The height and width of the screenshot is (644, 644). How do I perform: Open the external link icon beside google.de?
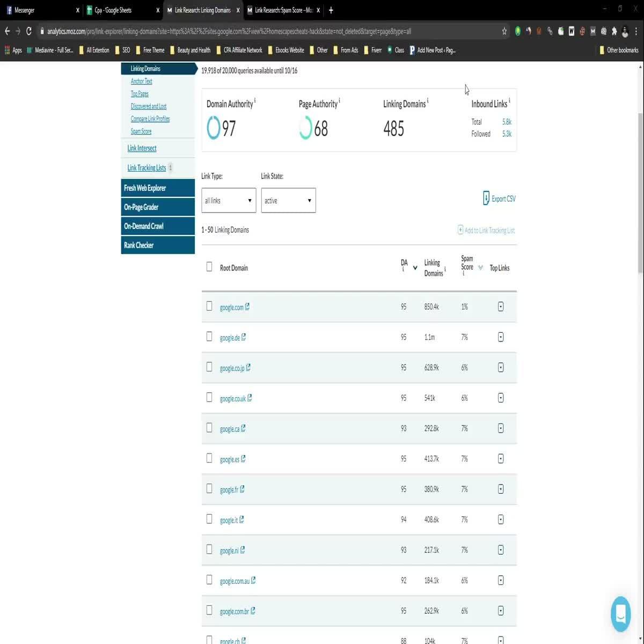244,337
